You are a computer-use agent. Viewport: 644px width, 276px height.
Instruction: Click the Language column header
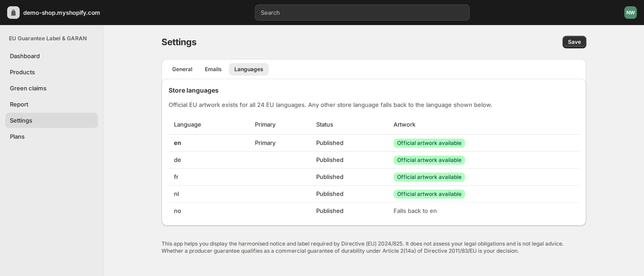click(x=187, y=125)
